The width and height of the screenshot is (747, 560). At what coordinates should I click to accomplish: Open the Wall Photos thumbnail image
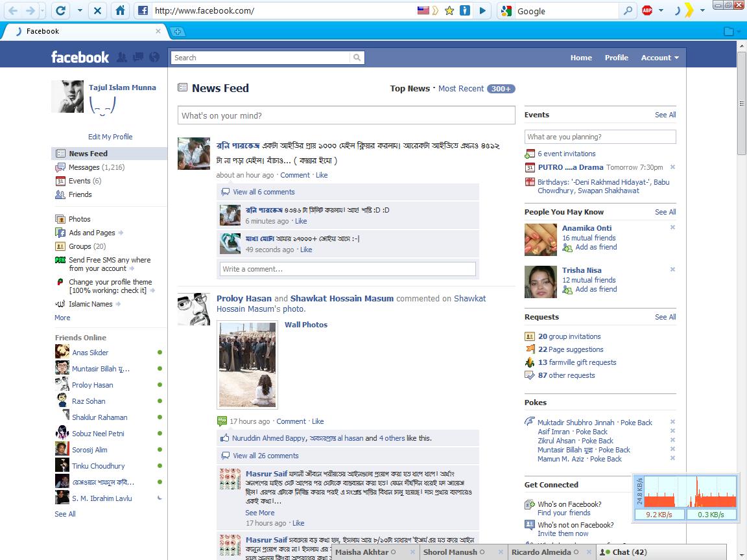click(247, 365)
